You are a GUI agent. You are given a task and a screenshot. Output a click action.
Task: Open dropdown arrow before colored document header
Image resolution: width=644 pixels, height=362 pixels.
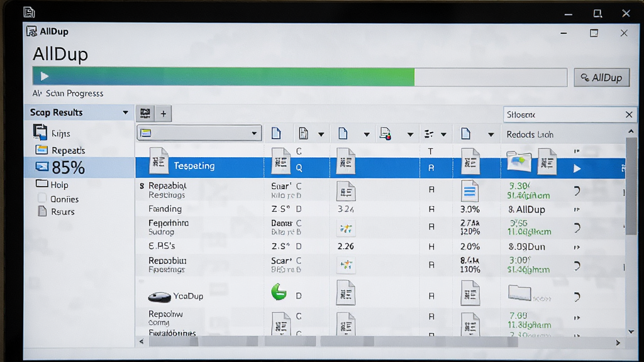point(367,134)
